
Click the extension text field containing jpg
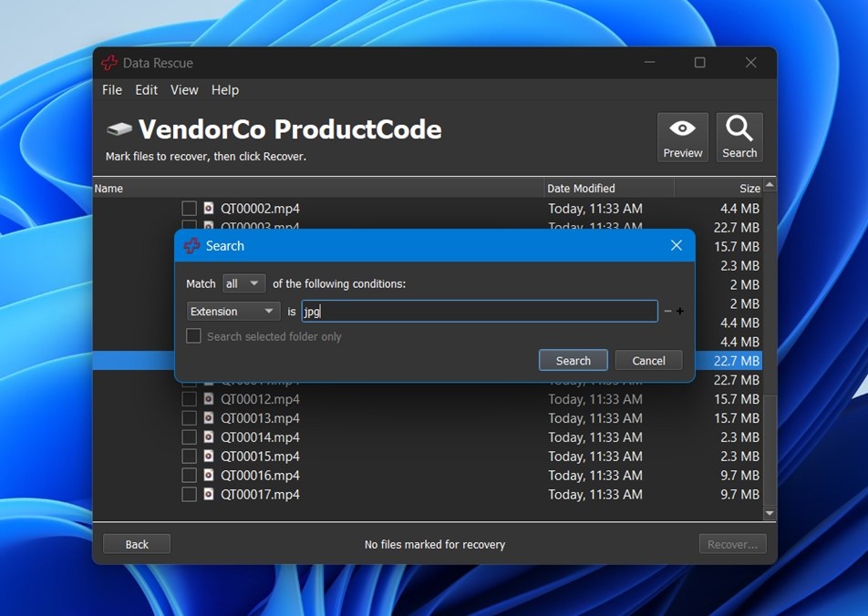(x=480, y=312)
